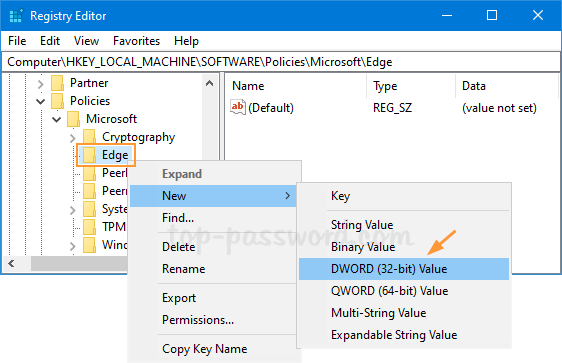Screen dimensions: 562x363
Task: Click the registry path address bar
Action: 281,62
